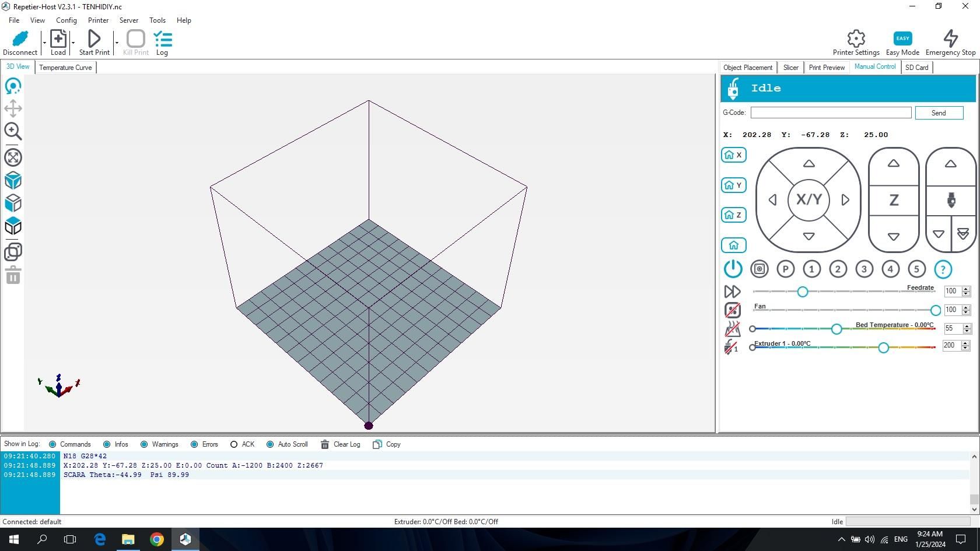The height and width of the screenshot is (551, 980).
Task: Open the File menu
Action: pyautogui.click(x=14, y=20)
